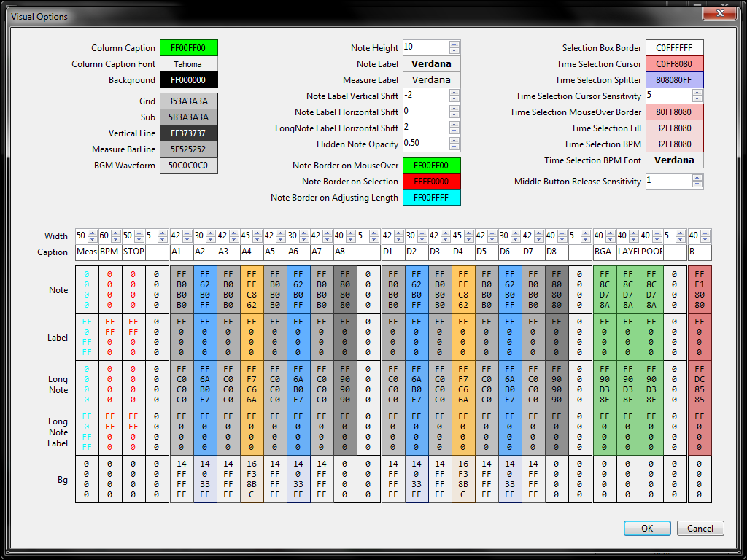Open the Time Selection BPM Font button

tap(674, 160)
